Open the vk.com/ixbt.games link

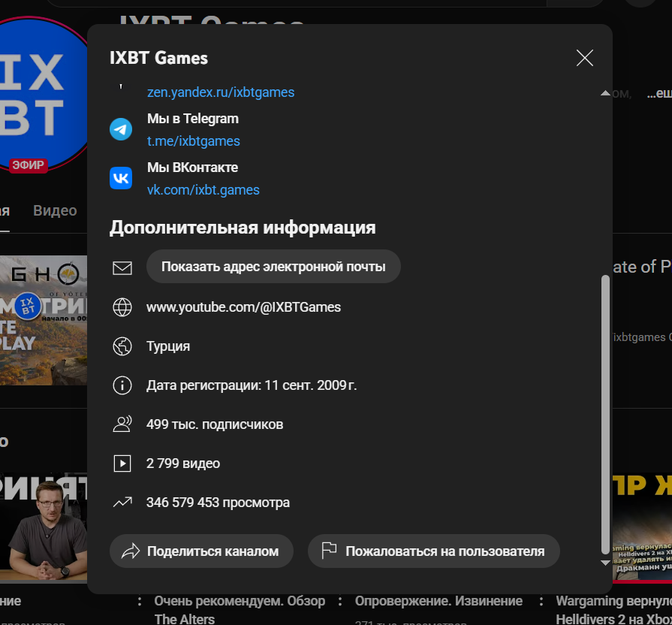coord(203,190)
